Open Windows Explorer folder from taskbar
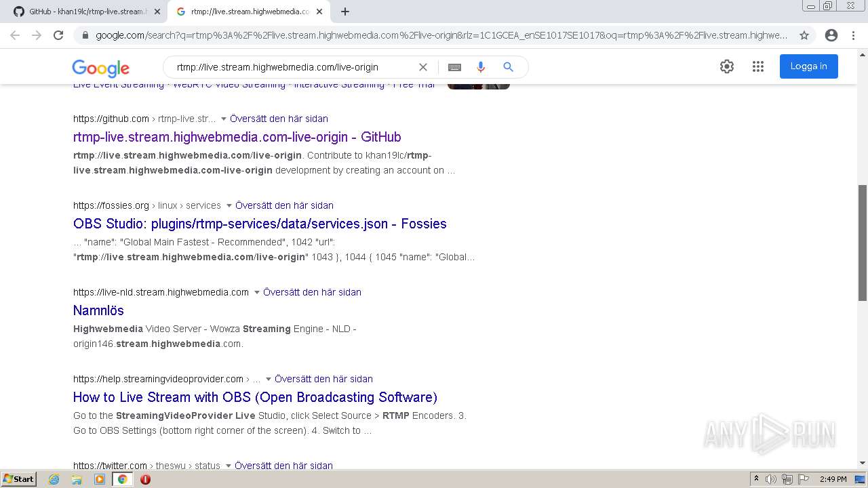Screen dimensions: 868x488 [77, 479]
